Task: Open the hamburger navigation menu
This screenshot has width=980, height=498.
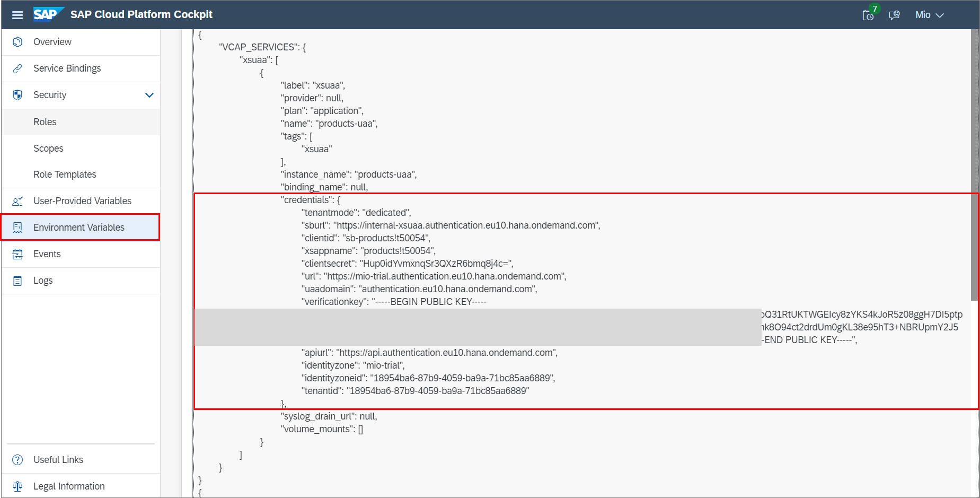Action: click(17, 15)
